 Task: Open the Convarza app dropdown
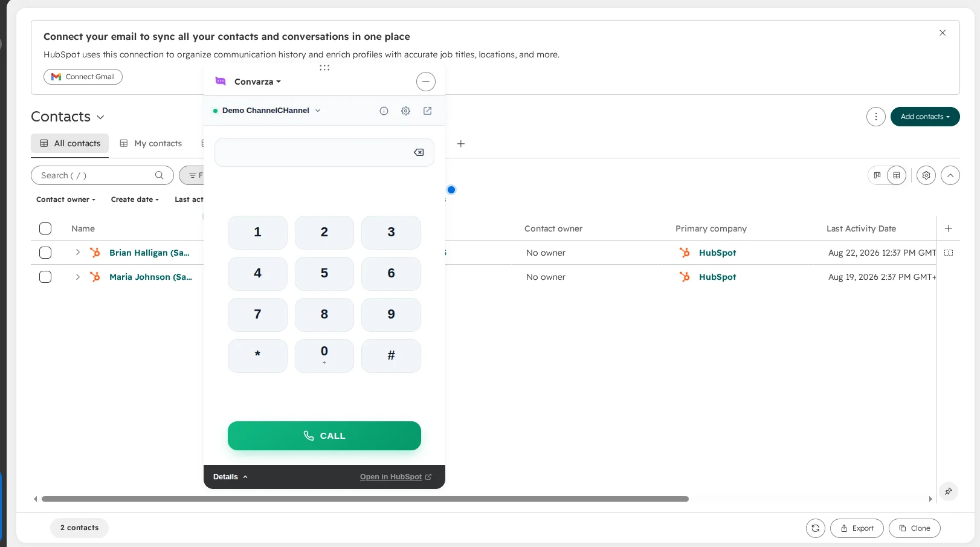257,82
